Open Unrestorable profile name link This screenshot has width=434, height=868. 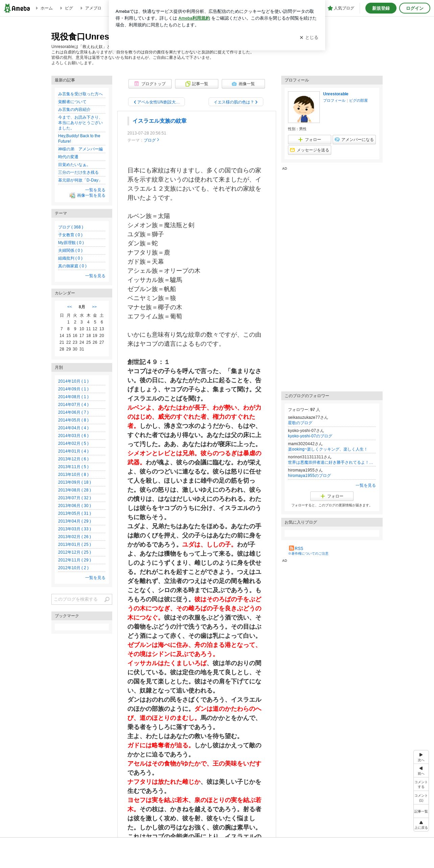tap(336, 94)
